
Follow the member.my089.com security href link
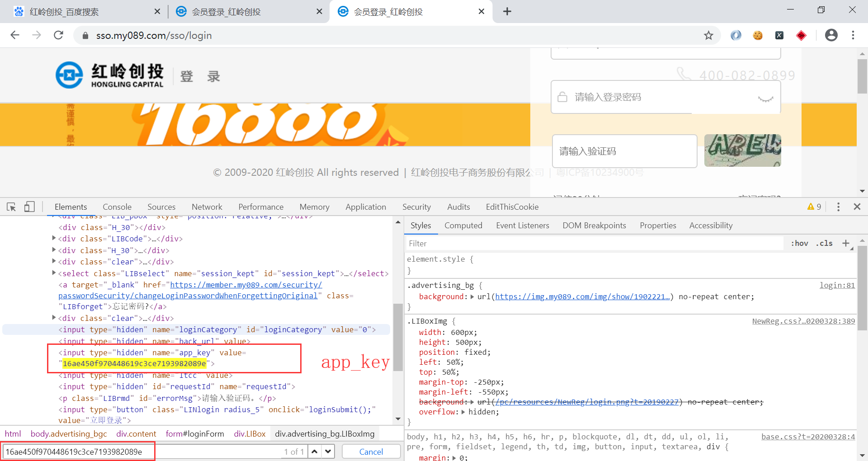click(x=190, y=290)
